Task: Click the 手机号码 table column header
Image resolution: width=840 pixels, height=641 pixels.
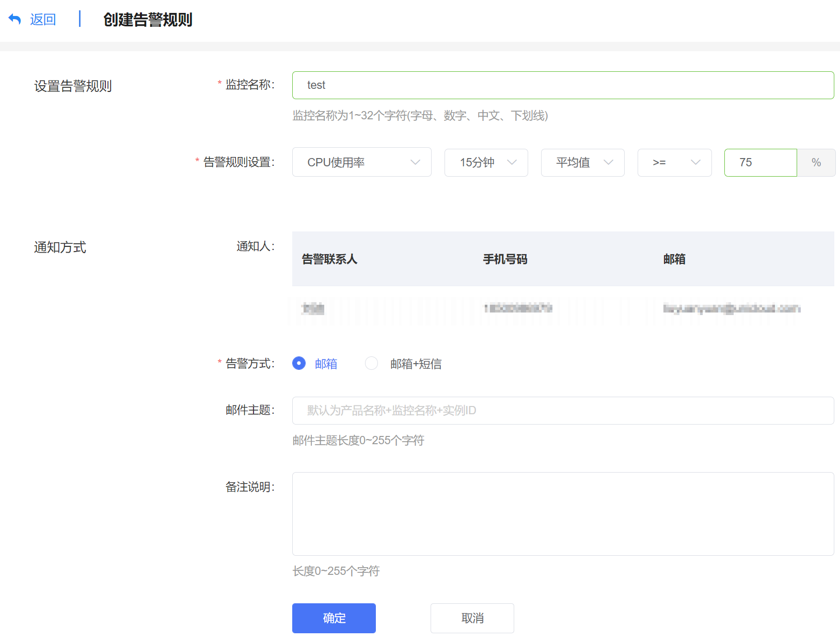Action: [x=504, y=259]
